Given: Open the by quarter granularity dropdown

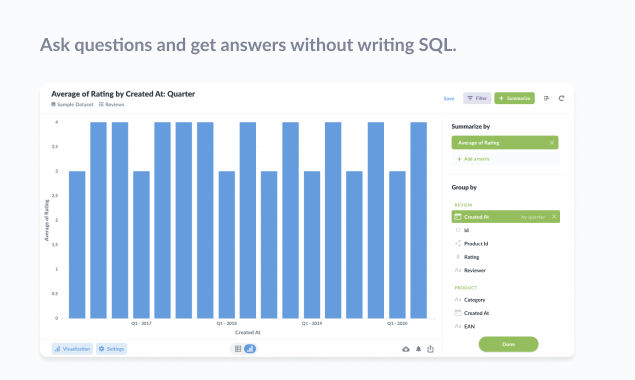Looking at the screenshot, I should point(533,217).
